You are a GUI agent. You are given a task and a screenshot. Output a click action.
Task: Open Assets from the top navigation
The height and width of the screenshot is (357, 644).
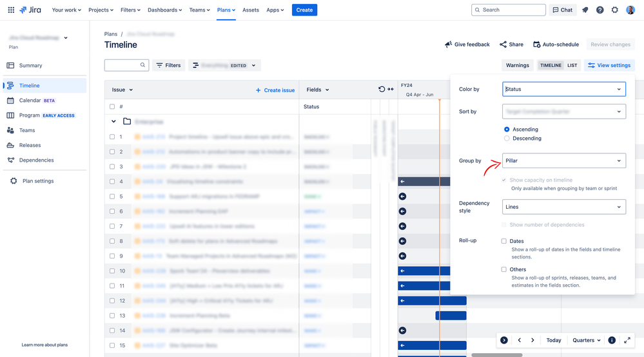pyautogui.click(x=251, y=10)
